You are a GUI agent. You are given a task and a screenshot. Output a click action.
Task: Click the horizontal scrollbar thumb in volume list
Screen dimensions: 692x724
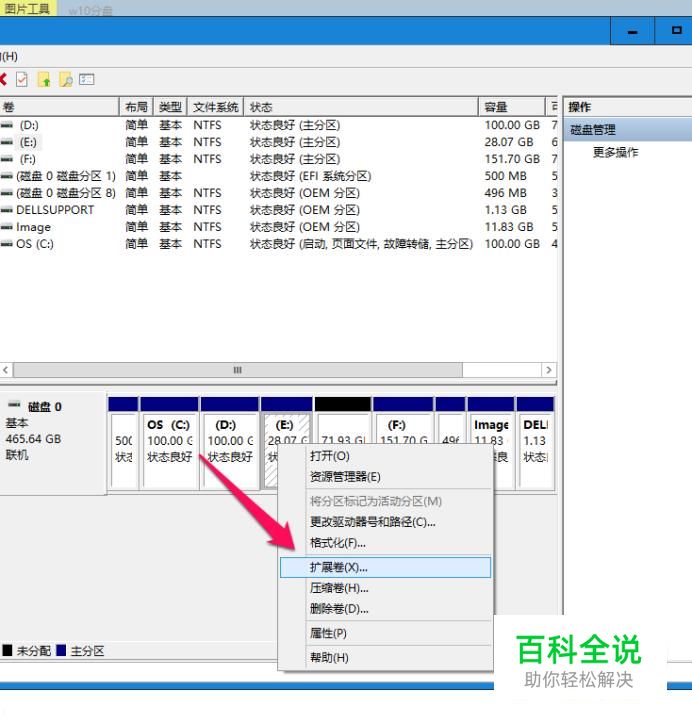(238, 370)
